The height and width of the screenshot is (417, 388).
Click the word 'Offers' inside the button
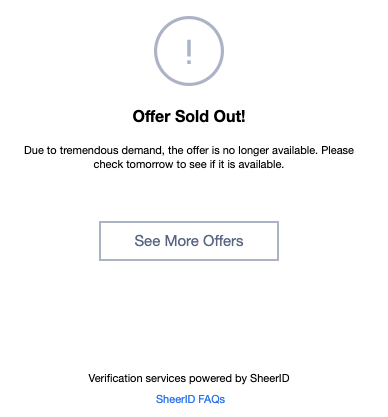coord(223,241)
